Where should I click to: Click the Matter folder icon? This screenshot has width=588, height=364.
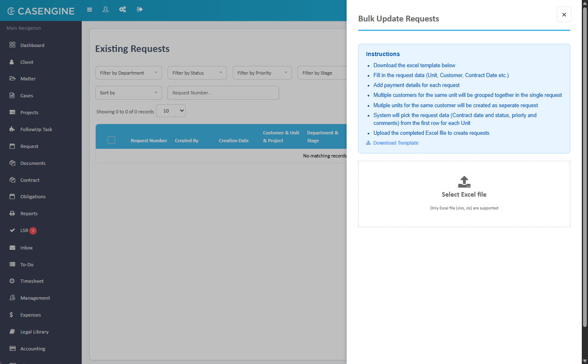12,78
